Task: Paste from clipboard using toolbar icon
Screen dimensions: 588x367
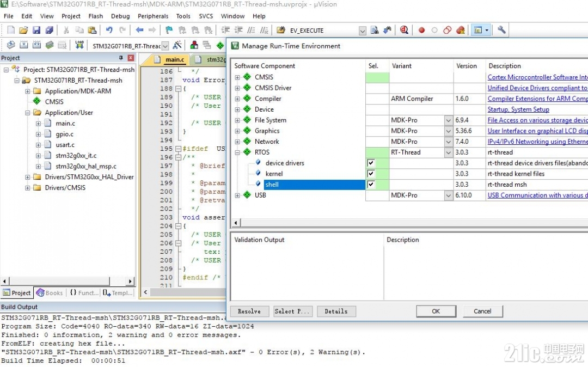Action: coord(92,30)
